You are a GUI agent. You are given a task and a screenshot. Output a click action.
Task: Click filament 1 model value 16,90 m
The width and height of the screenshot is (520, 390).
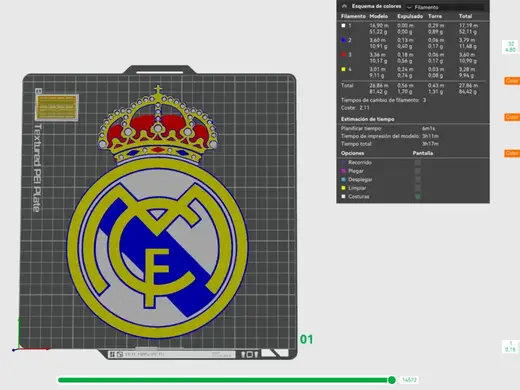379,25
